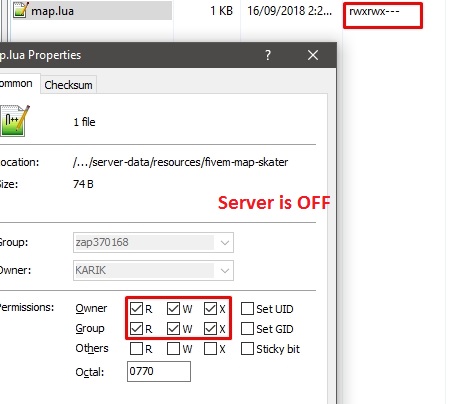Image resolution: width=450 pixels, height=404 pixels.
Task: Enable the Sticky bit checkbox
Action: pos(247,349)
